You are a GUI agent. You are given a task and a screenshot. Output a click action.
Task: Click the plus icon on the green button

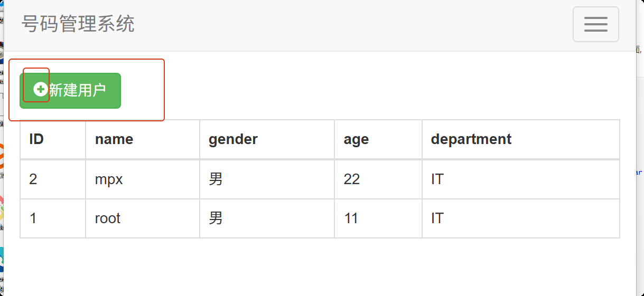pos(40,90)
